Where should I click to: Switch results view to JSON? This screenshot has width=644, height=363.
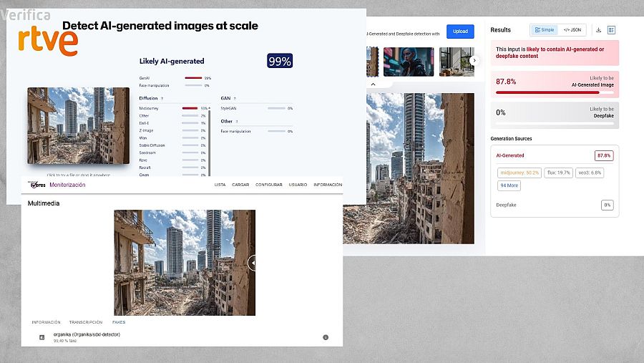(x=572, y=30)
